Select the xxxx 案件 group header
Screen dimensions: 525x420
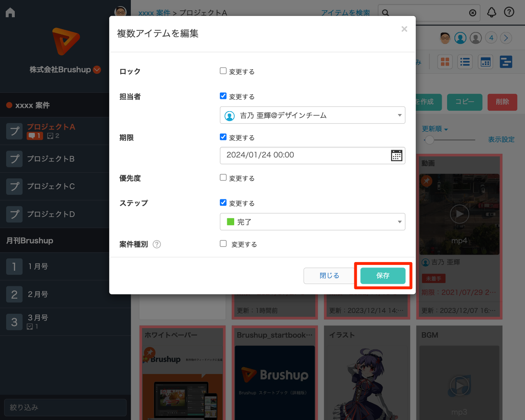[x=55, y=105]
